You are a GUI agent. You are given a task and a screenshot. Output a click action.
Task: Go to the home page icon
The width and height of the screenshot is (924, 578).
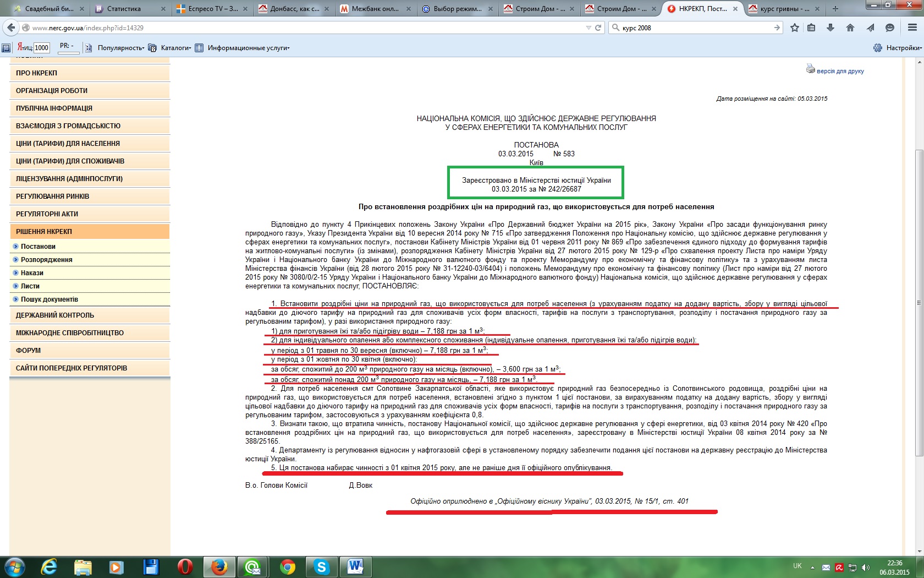pyautogui.click(x=850, y=28)
